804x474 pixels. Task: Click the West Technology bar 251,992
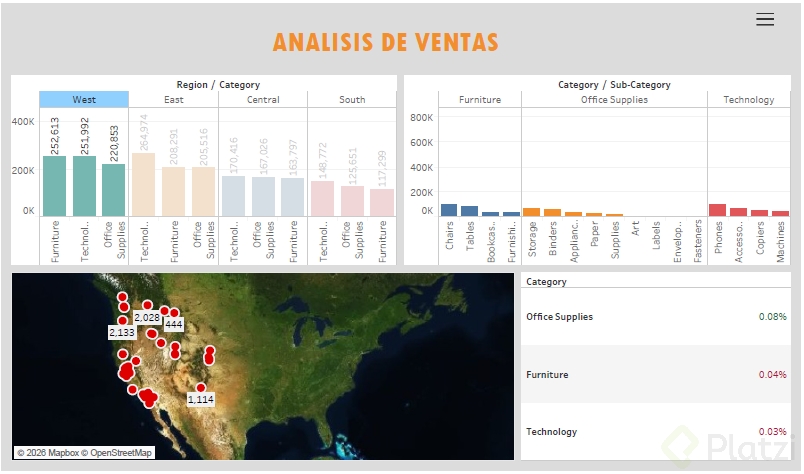click(x=84, y=186)
